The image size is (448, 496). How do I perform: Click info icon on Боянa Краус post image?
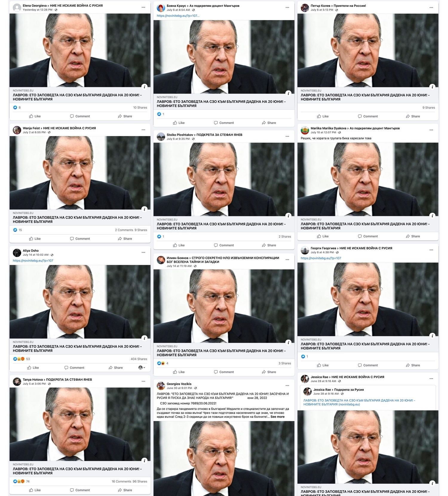[289, 93]
